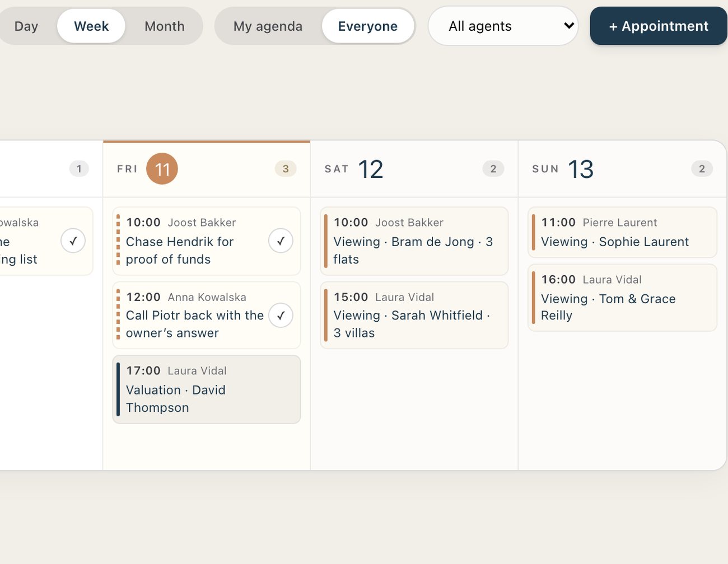Select the Week view tab
This screenshot has height=564, width=728.
91,26
